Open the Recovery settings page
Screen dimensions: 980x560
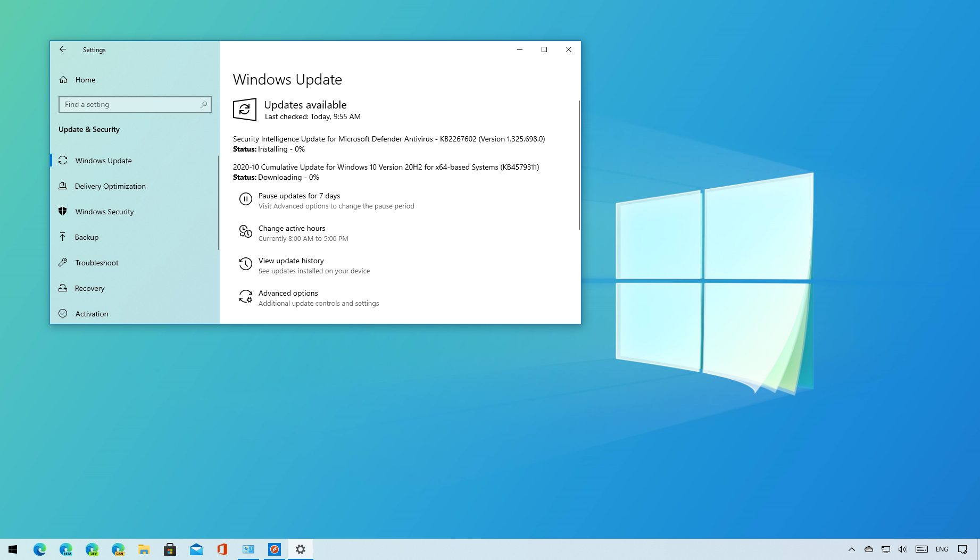tap(134, 288)
